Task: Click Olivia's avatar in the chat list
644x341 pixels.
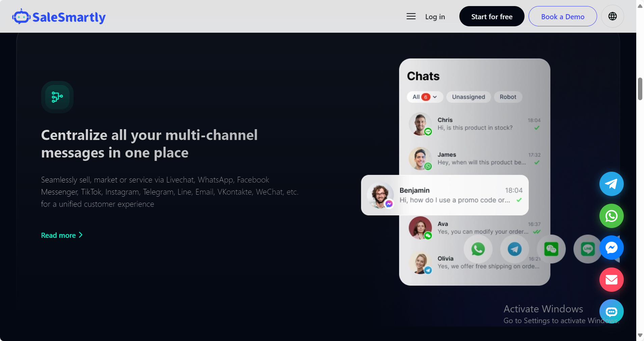Action: (420, 262)
